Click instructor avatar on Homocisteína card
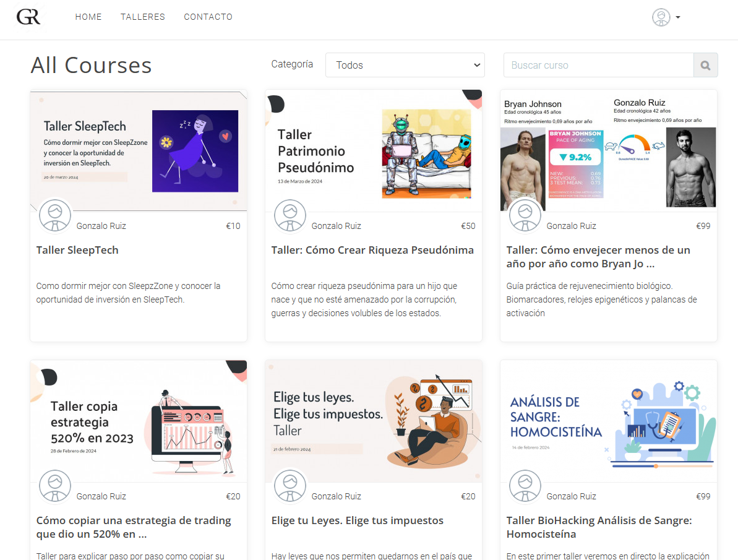 click(525, 486)
